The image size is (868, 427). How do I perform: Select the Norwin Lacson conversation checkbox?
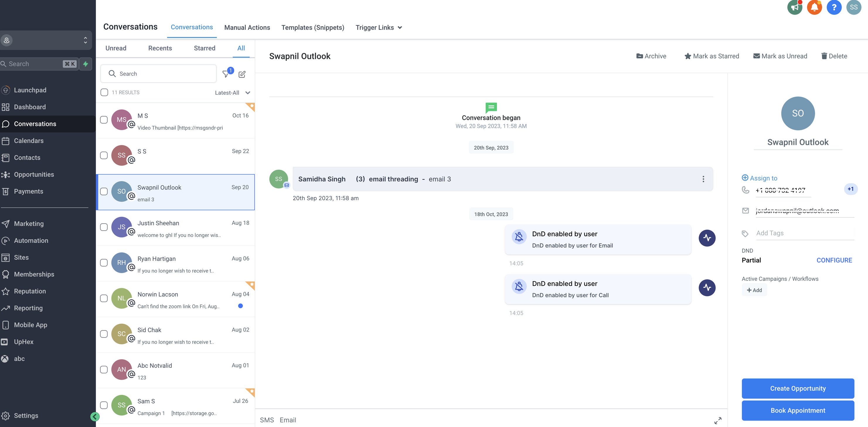(104, 298)
